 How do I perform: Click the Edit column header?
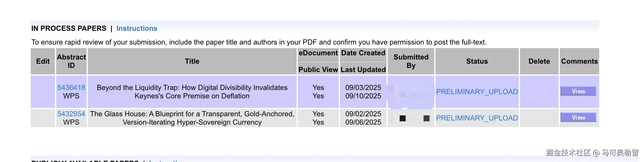(x=43, y=61)
